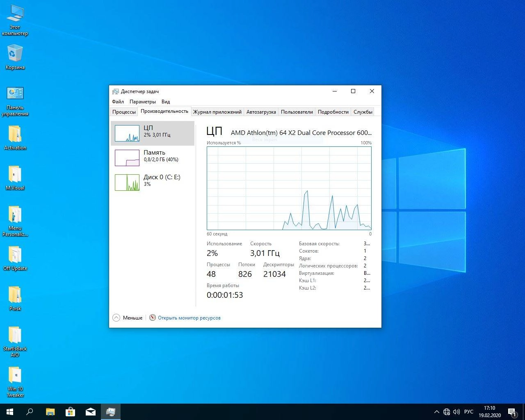525x420 pixels.
Task: Switch to the Службы tab
Action: (363, 112)
